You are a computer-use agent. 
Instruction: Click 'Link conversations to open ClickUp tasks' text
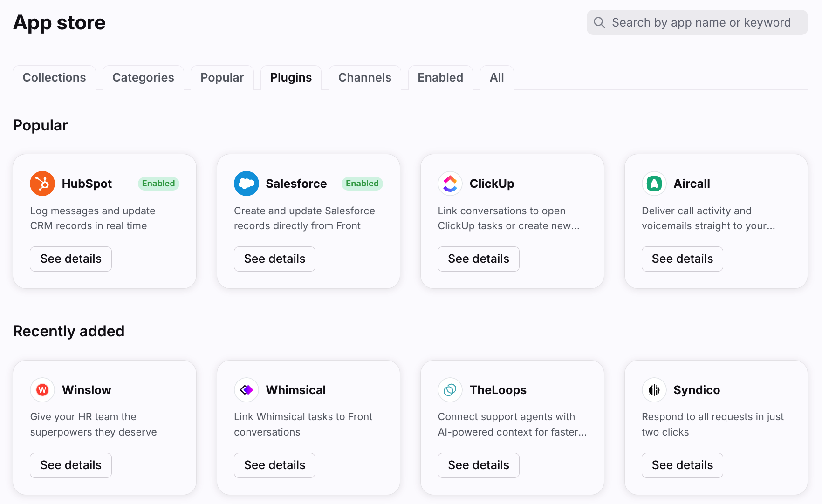[508, 218]
